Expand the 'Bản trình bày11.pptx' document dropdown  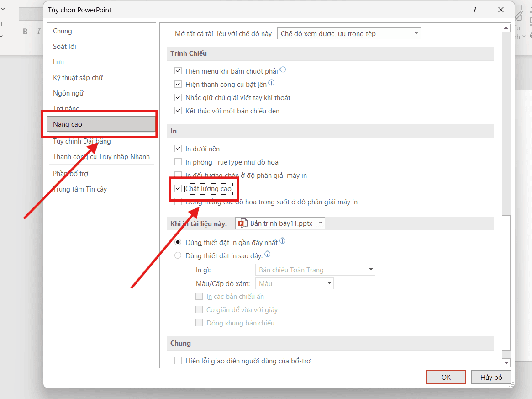tap(321, 223)
